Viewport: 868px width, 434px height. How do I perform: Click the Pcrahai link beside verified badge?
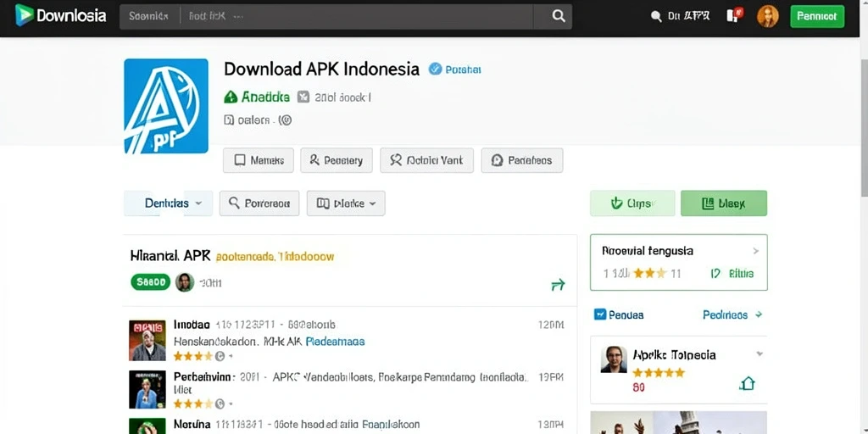pyautogui.click(x=463, y=70)
